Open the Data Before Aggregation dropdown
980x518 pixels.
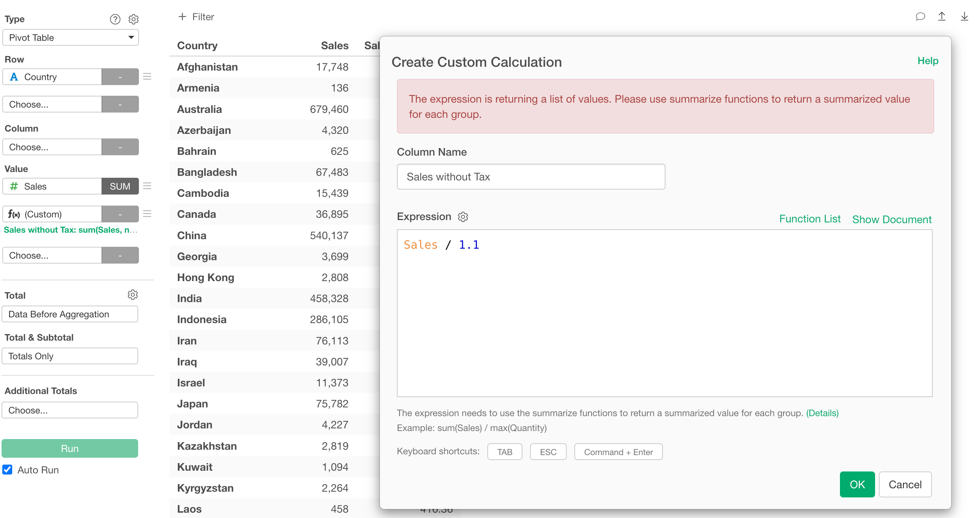(x=70, y=314)
